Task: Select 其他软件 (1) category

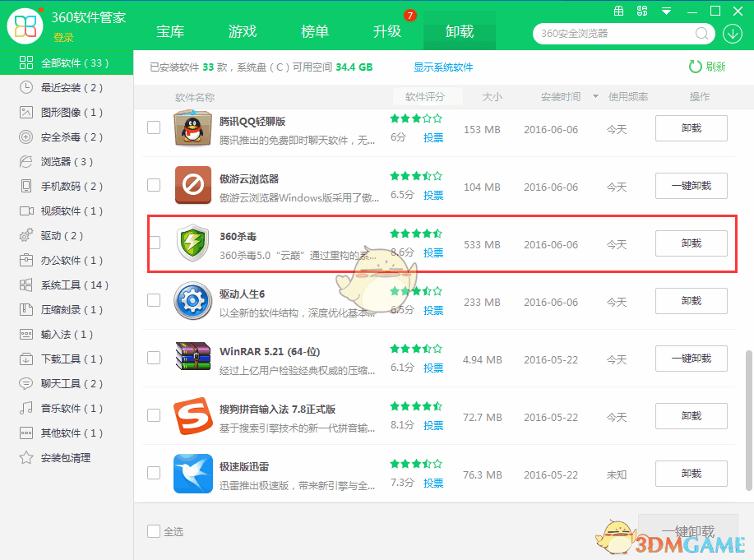Action: pyautogui.click(x=67, y=433)
